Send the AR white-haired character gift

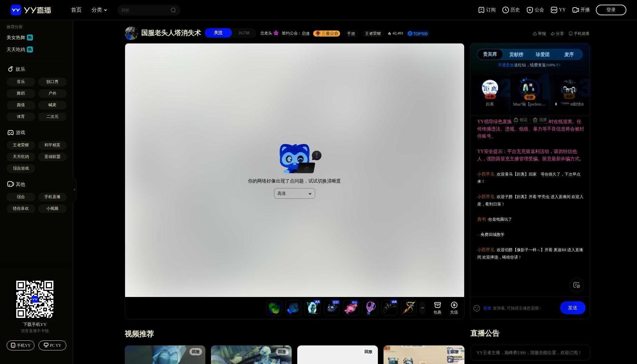[313, 308]
